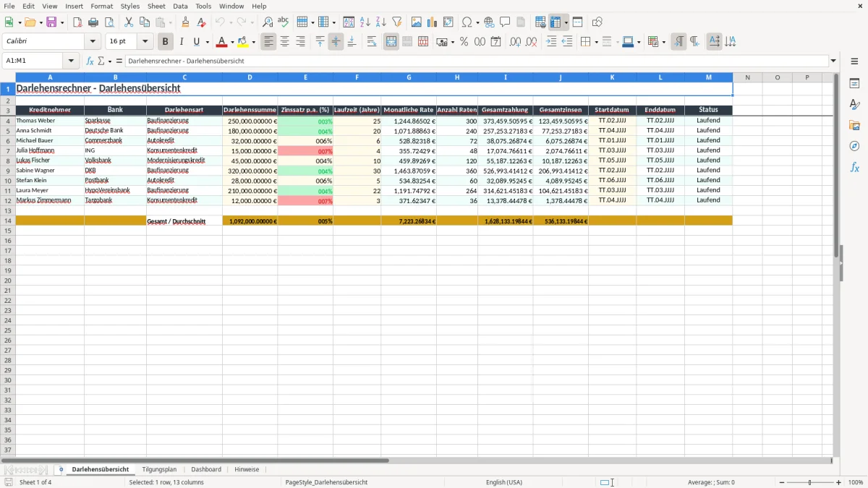Apply the yellow background color swatch
This screenshot has height=488, width=868.
click(243, 42)
